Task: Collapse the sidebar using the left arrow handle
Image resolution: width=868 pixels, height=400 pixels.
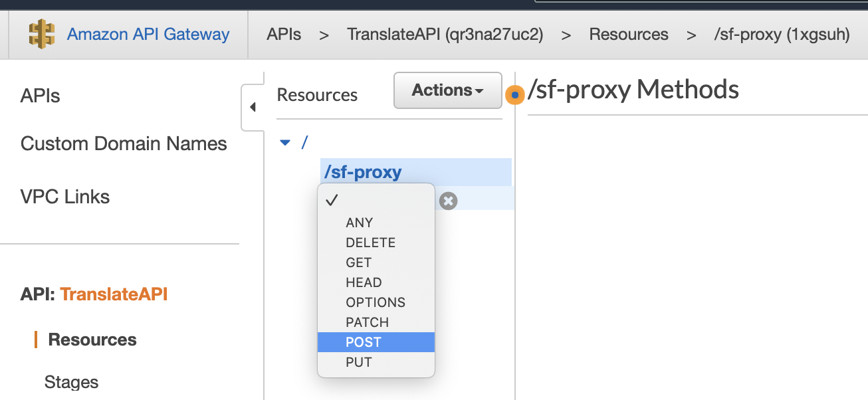Action: [x=253, y=107]
